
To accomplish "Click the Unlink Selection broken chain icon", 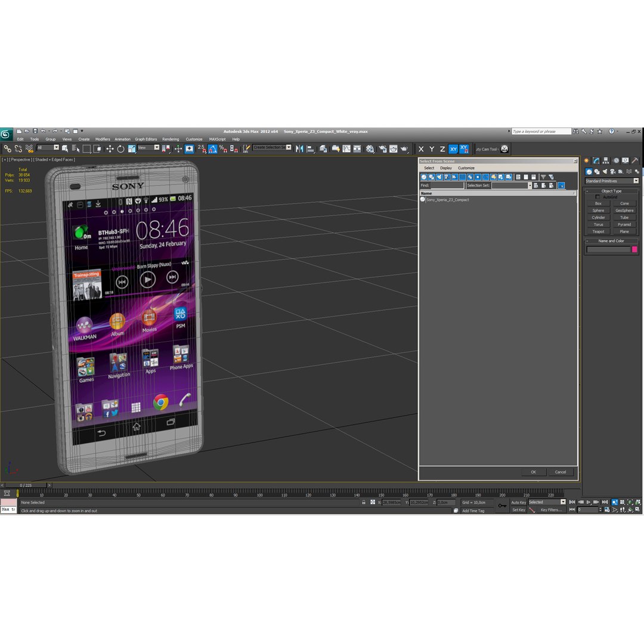I will click(18, 149).
